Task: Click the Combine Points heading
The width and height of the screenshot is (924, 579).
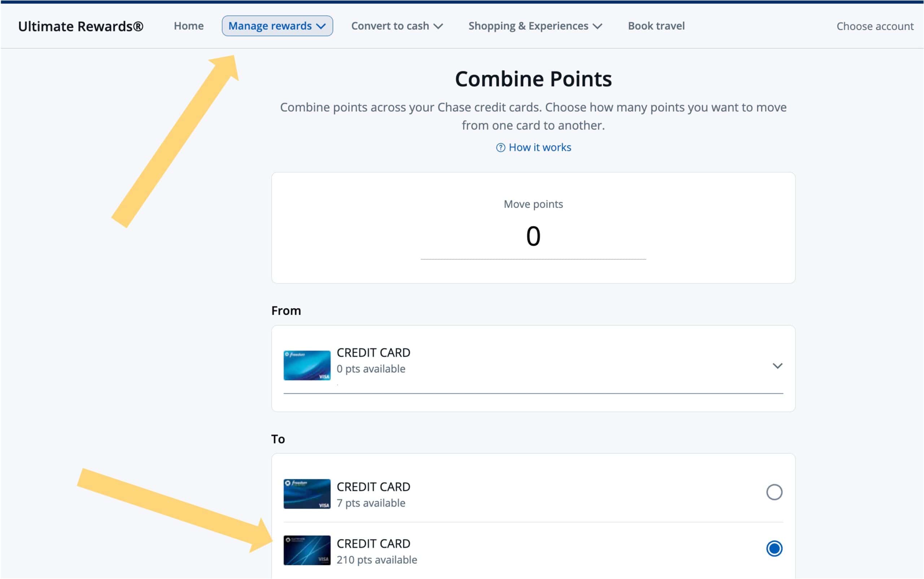Action: tap(533, 79)
